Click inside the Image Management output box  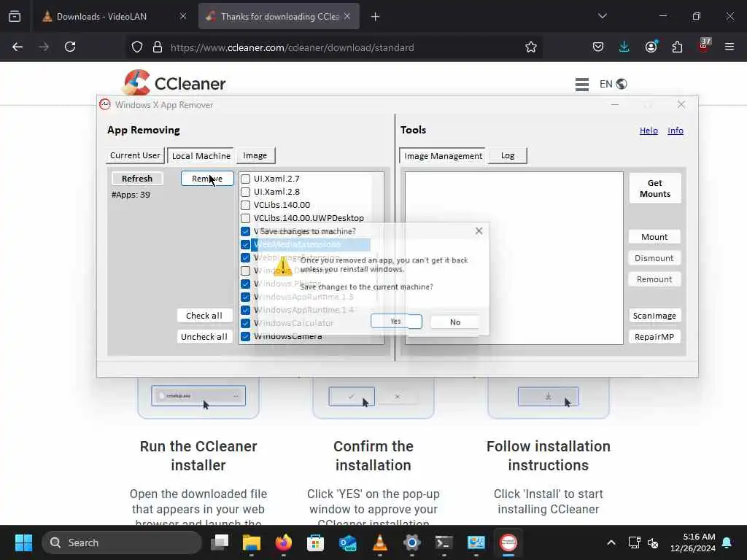click(514, 257)
